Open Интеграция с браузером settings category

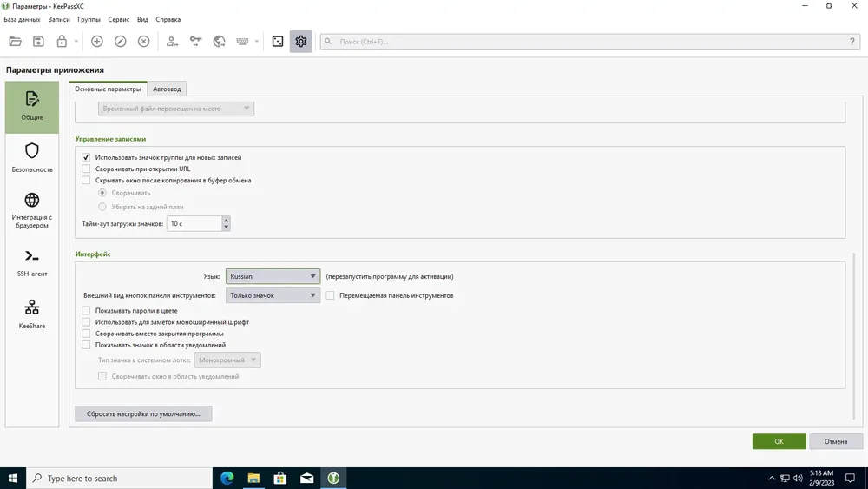point(32,210)
